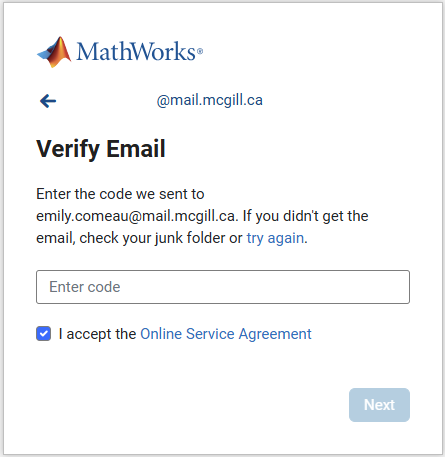Submit the code with the Next button

[379, 405]
